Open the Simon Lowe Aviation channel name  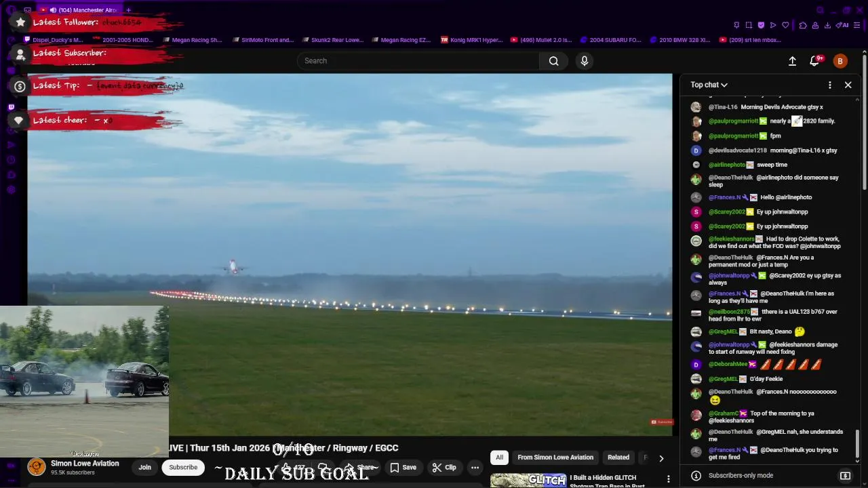tap(85, 464)
